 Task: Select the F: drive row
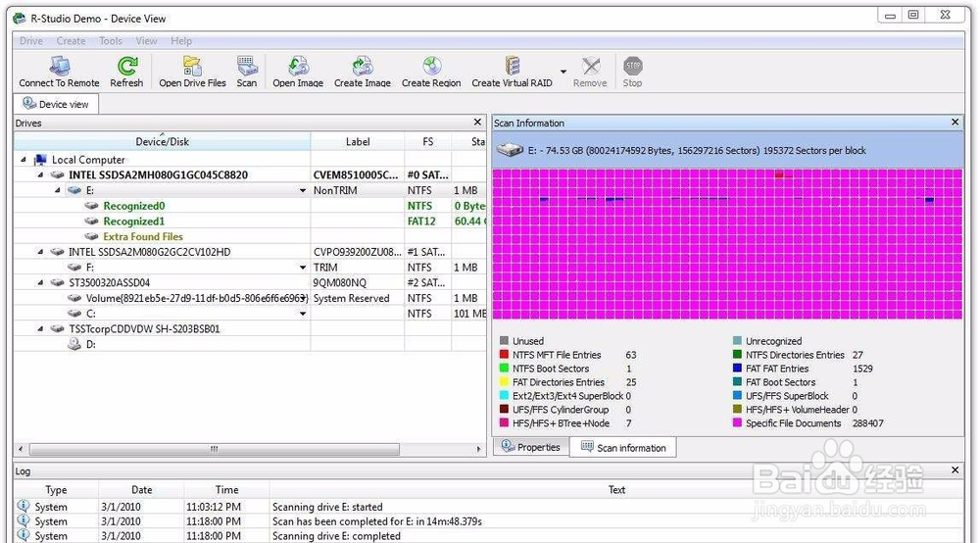point(249,268)
